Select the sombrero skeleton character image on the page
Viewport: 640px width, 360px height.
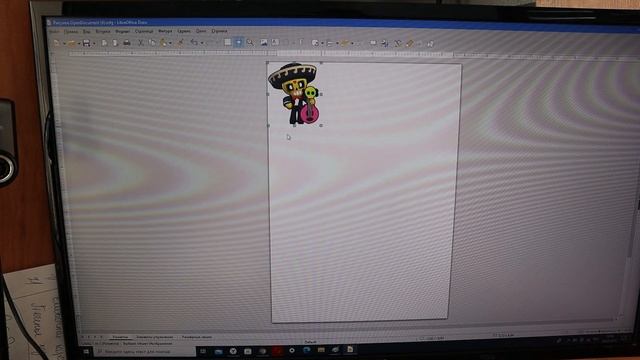[294, 94]
